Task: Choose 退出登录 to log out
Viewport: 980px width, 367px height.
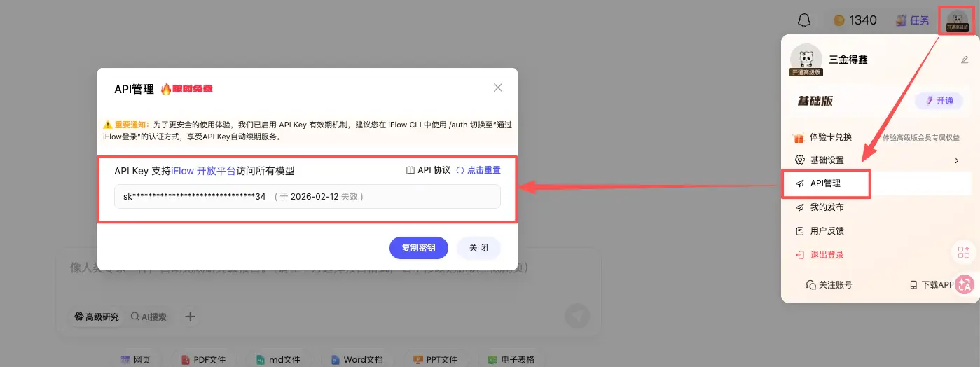Action: pos(827,255)
